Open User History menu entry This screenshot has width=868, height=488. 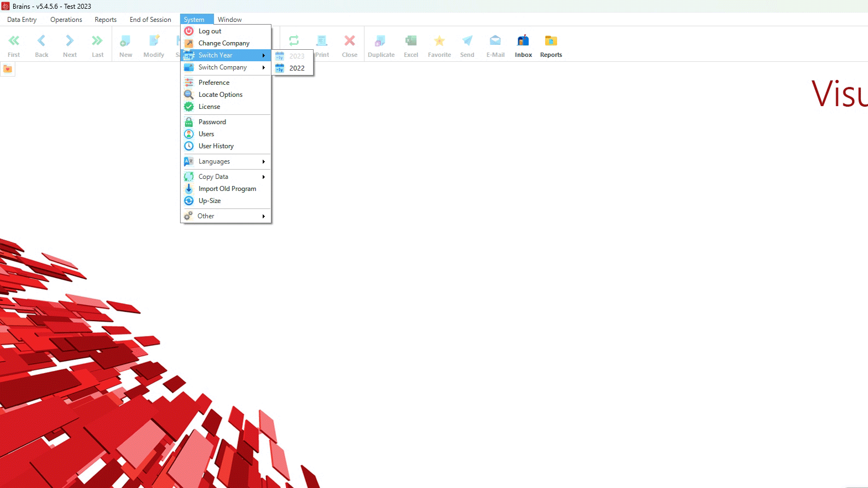226,146
